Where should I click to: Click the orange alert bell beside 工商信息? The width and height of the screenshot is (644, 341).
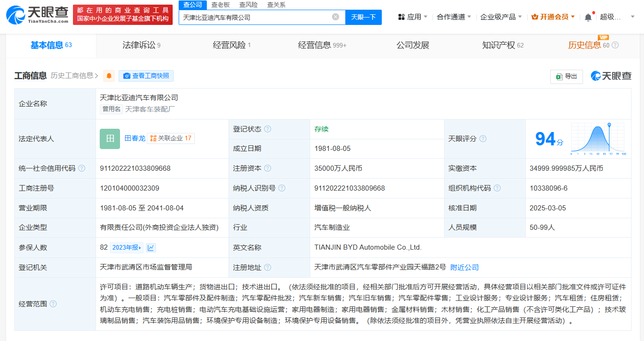click(x=109, y=76)
